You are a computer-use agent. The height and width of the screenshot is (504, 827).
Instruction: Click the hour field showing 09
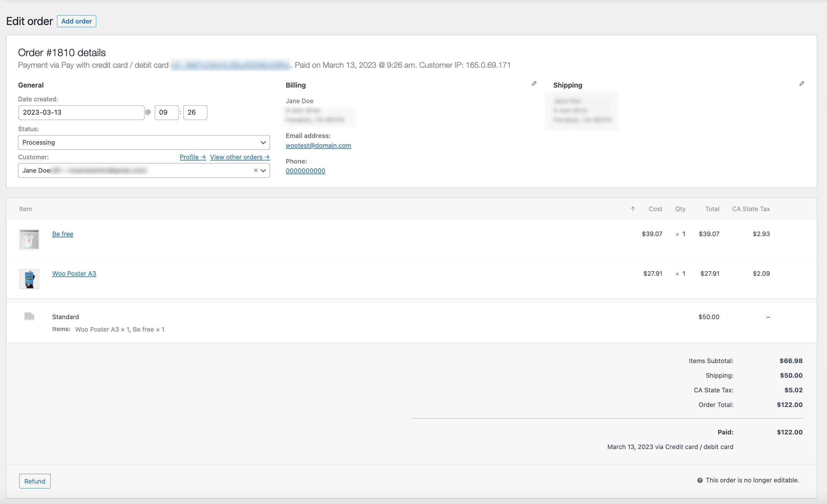tap(166, 112)
